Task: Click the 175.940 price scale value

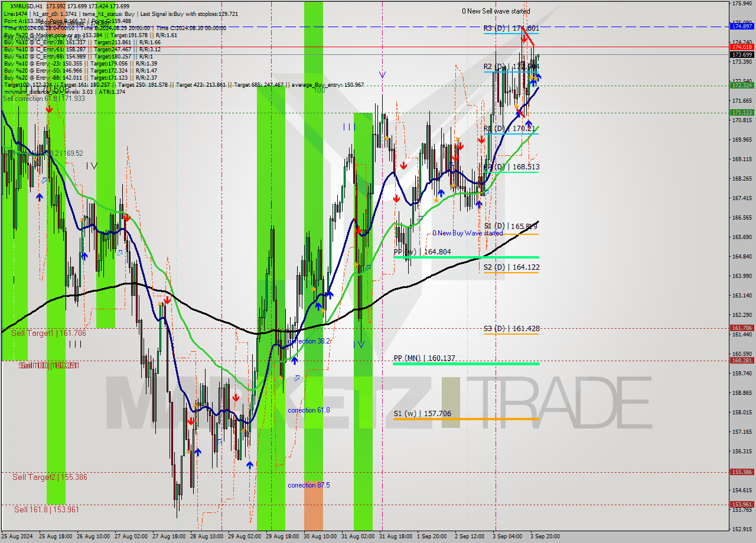Action: (x=742, y=4)
